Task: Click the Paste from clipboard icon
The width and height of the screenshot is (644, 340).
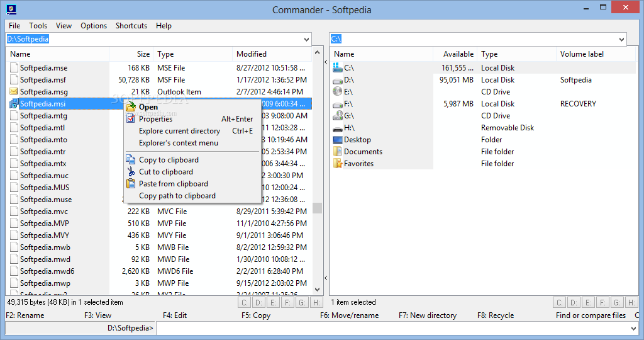Action: coord(131,183)
